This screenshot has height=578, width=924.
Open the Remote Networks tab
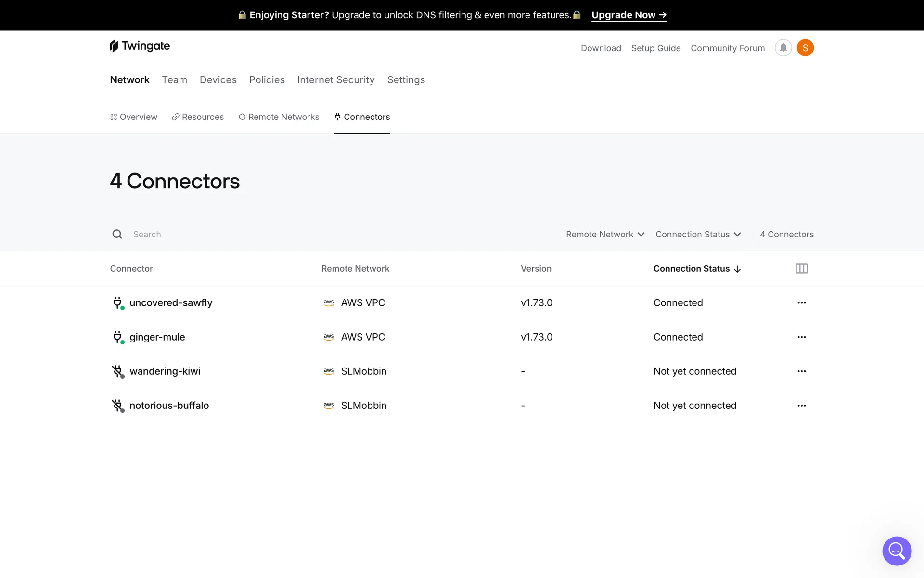coord(279,117)
